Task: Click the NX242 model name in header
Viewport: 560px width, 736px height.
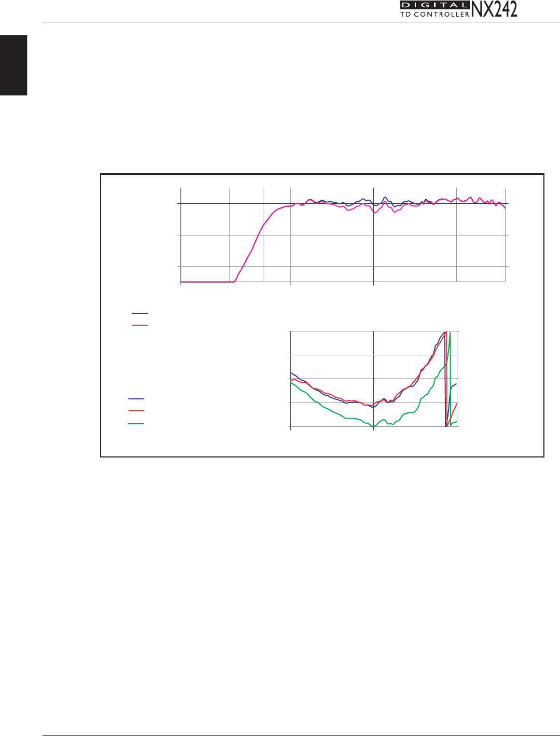Action: coord(494,9)
